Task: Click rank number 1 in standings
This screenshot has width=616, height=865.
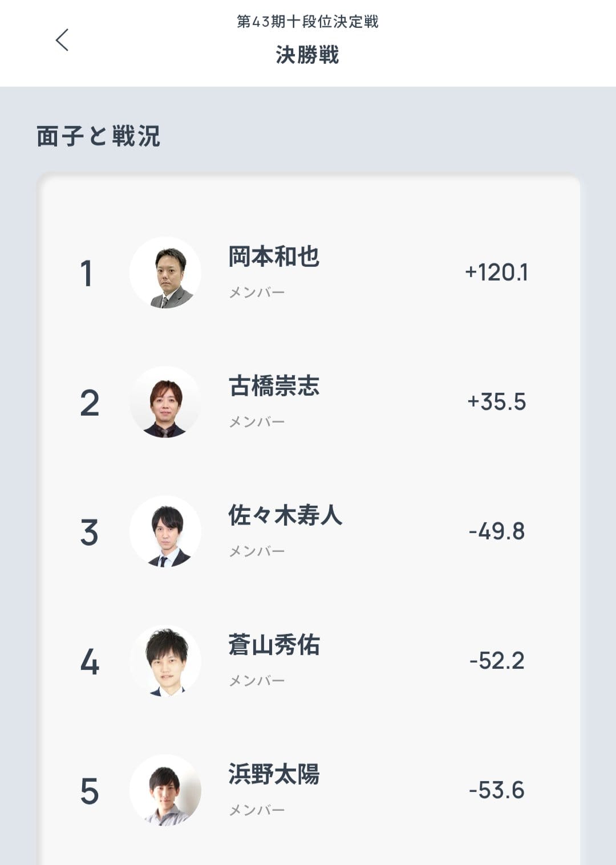Action: tap(86, 273)
